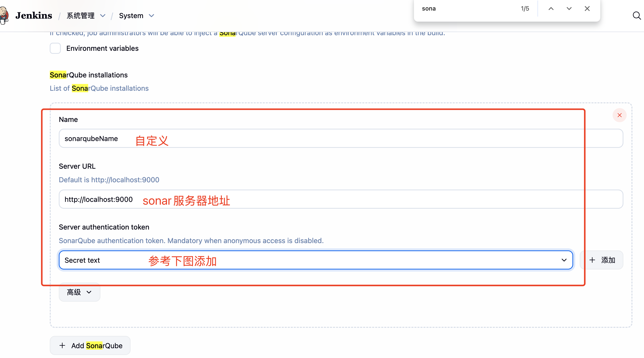
Task: Navigate to 系统管理 breadcrumb
Action: (80, 16)
